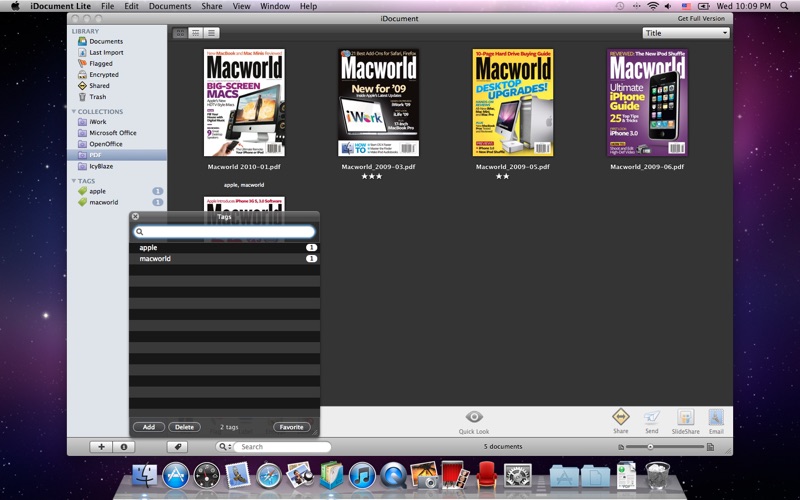
Task: Switch to the middle cover-list view
Action: (195, 33)
